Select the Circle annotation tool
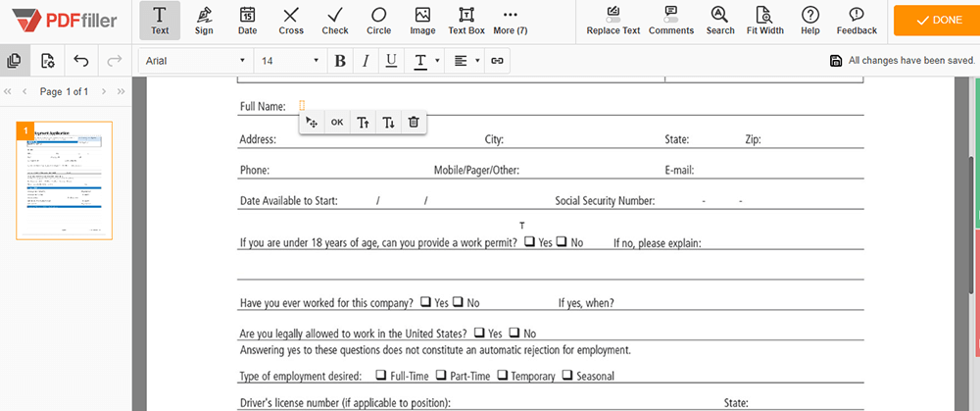The image size is (980, 411). click(x=378, y=20)
